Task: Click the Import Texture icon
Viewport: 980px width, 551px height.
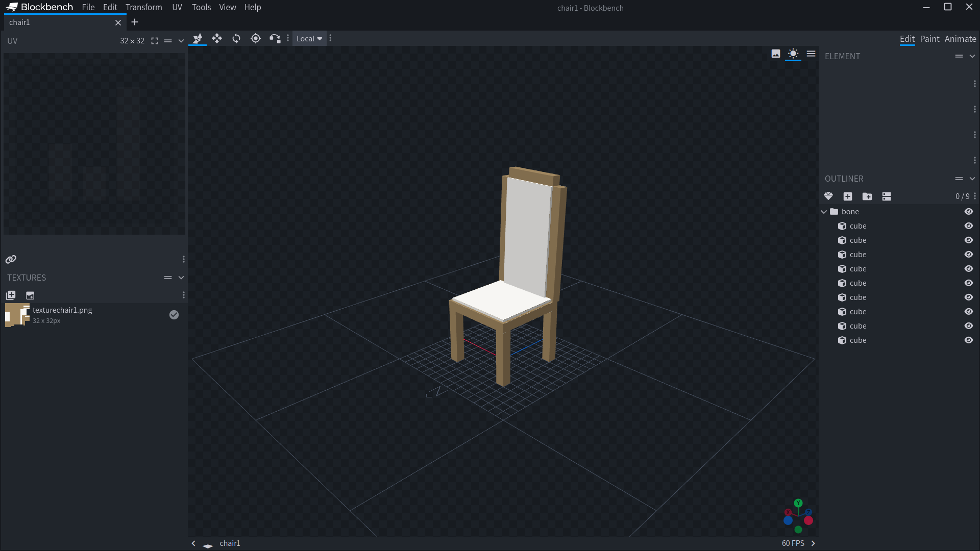Action: (x=11, y=295)
